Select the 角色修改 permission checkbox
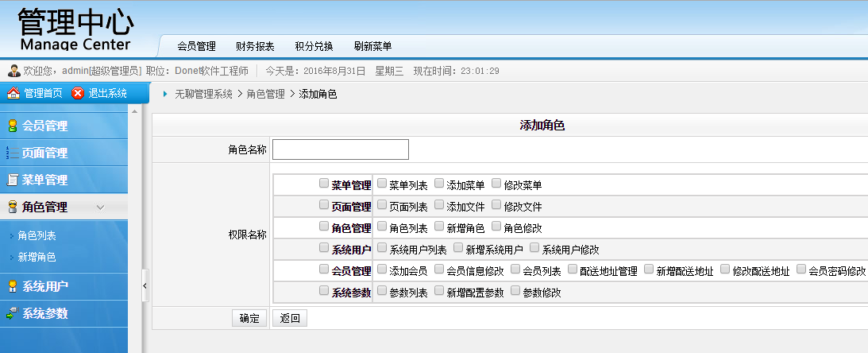Viewport: 868px width, 353px height. click(x=496, y=226)
